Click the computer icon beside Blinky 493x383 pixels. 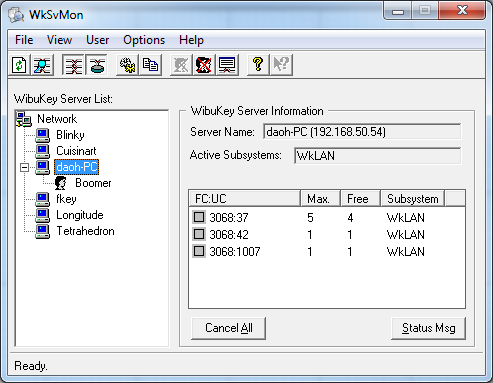[x=43, y=135]
